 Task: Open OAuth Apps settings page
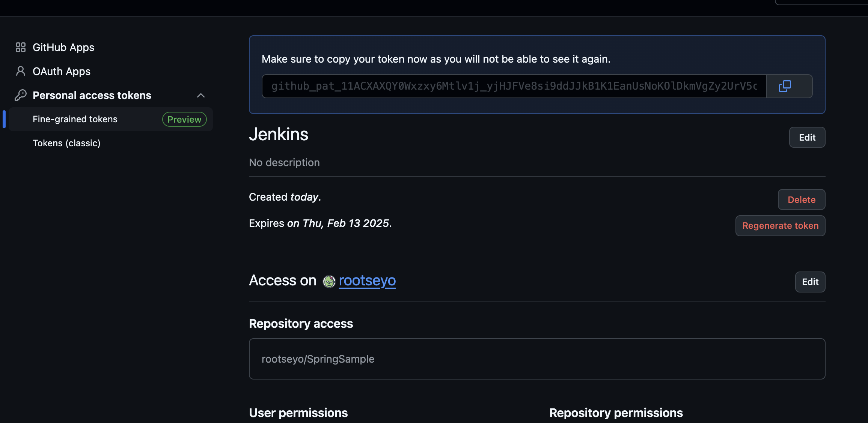(62, 71)
